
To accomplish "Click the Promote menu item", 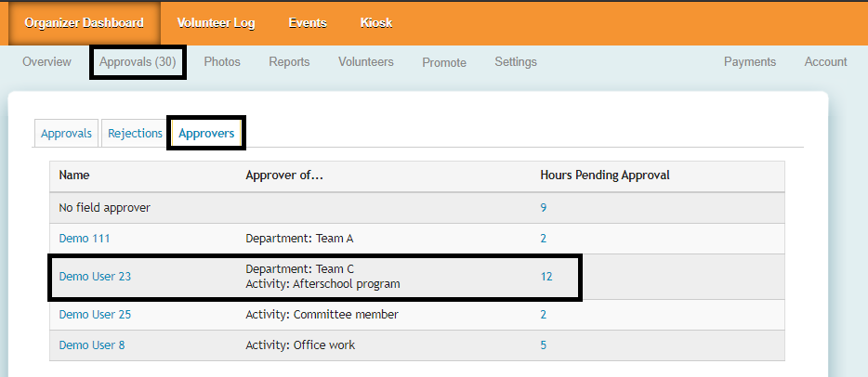I will (x=444, y=62).
